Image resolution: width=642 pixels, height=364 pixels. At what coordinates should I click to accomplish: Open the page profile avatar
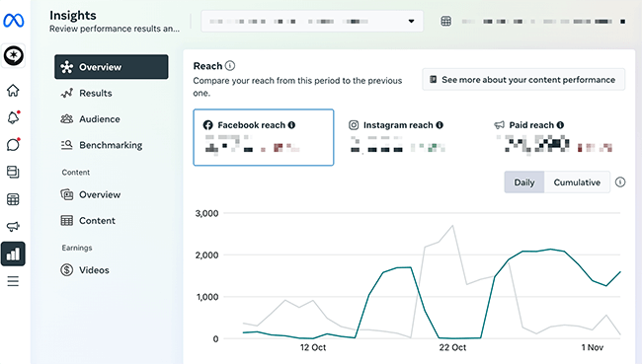pyautogui.click(x=14, y=55)
